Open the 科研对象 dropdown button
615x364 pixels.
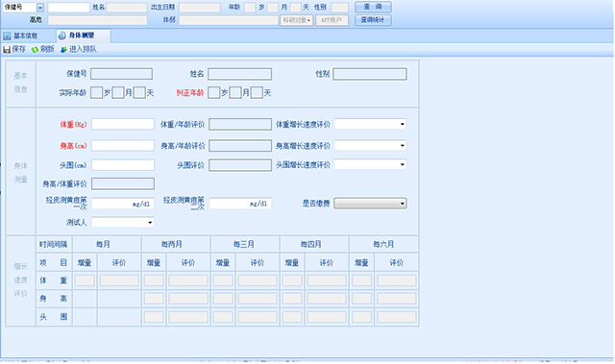[296, 20]
